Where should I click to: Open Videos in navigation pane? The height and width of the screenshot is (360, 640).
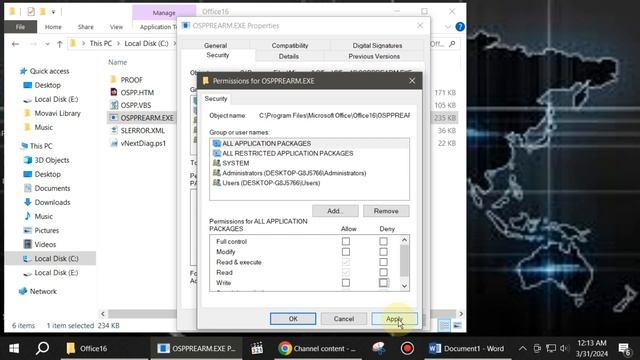(40, 244)
